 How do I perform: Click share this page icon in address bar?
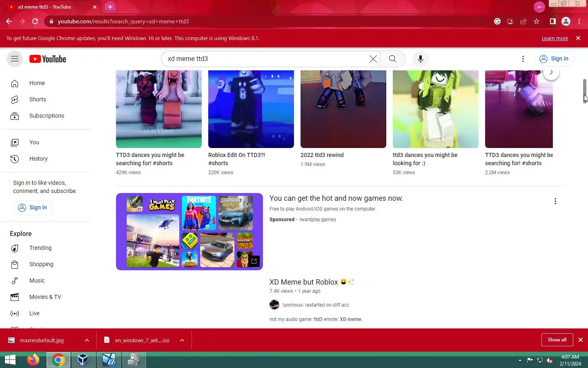[x=523, y=21]
